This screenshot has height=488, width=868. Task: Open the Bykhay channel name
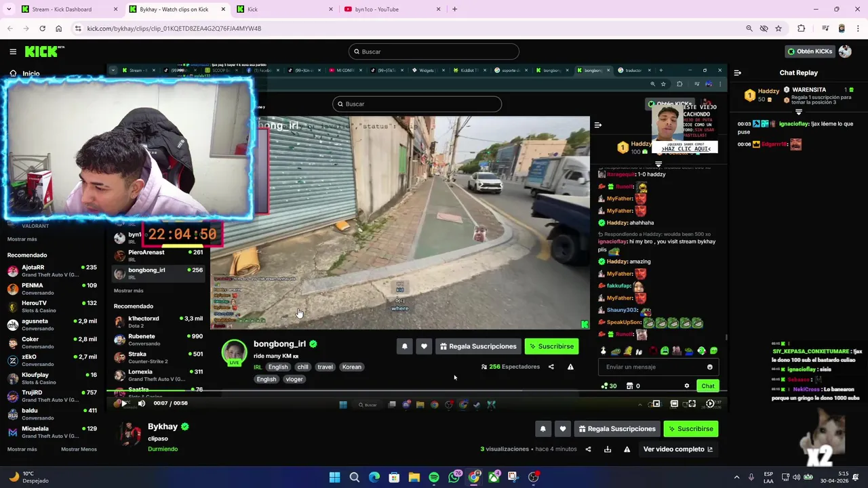(163, 426)
